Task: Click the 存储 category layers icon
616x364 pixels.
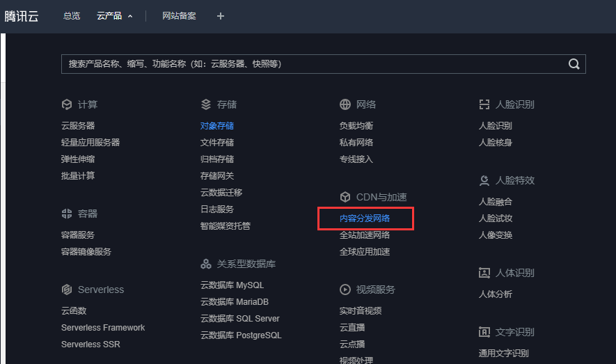Action: (x=206, y=104)
